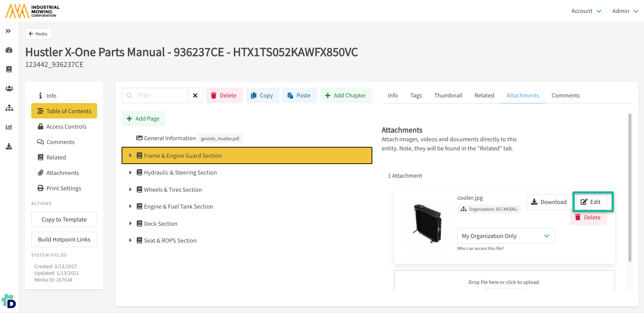Screen dimensions: 644x313
Task: Open the Account dropdown menu
Action: tap(586, 11)
